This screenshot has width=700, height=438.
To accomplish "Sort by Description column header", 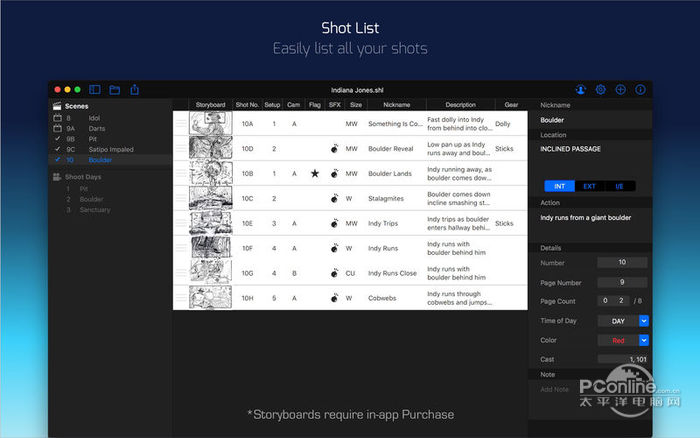I will tap(460, 105).
